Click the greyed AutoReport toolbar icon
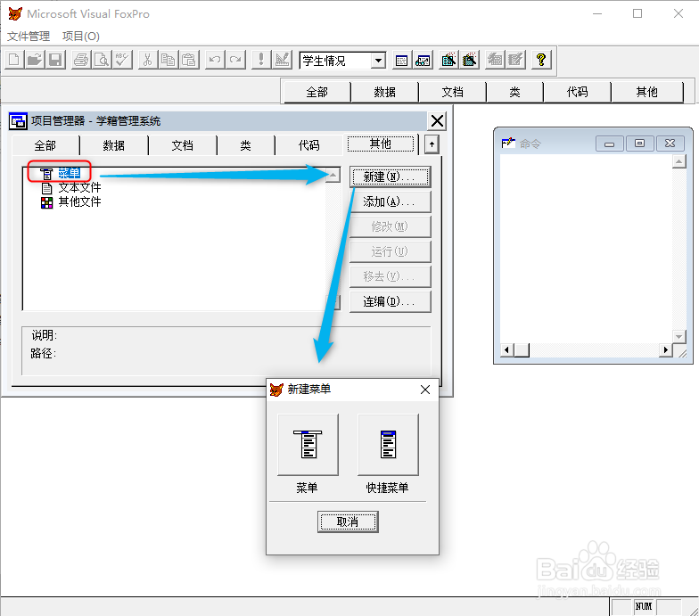Screen dimensions: 699x616 515,60
